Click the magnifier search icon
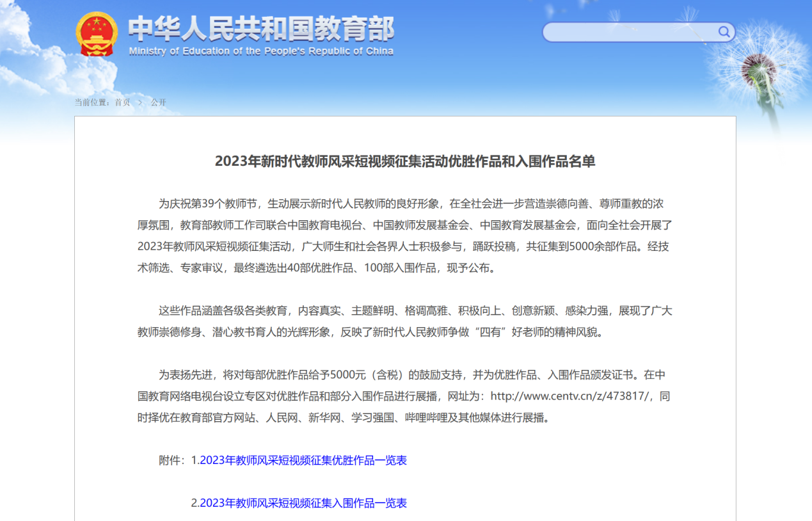 [724, 32]
